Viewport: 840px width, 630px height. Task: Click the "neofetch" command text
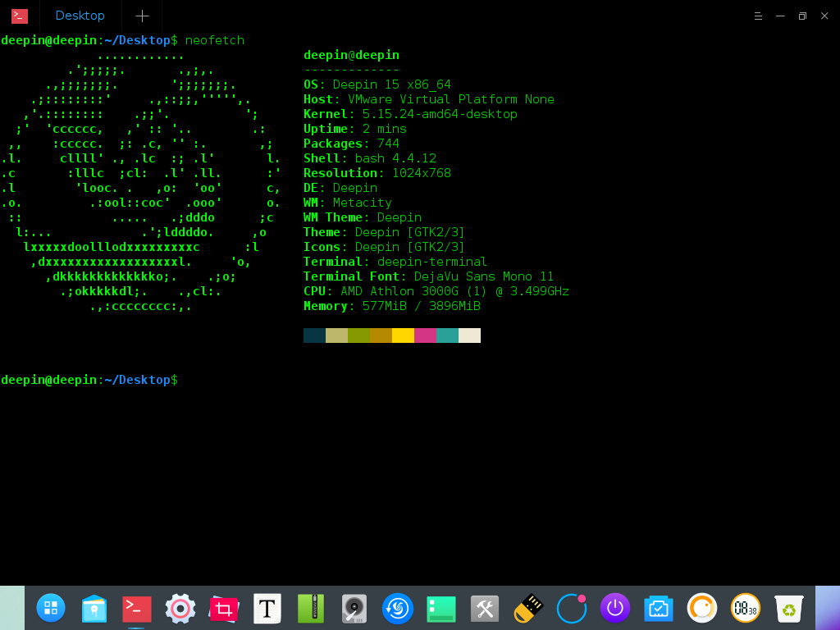click(x=215, y=40)
